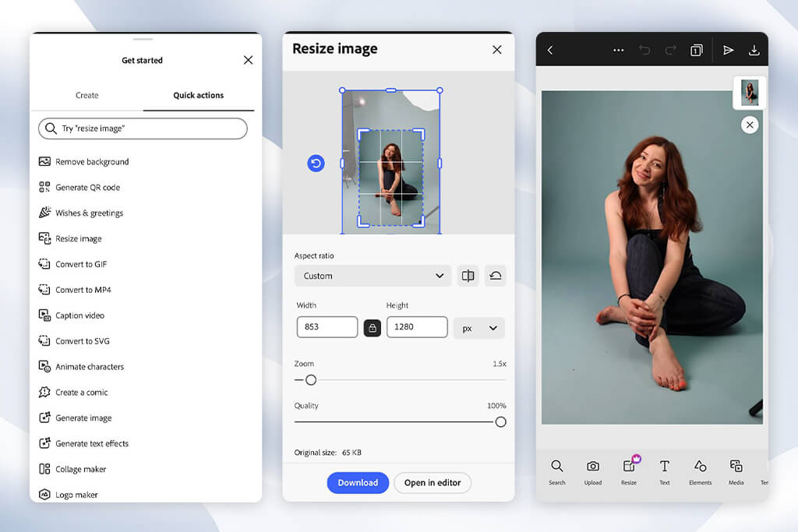Choose Generate image action
The image size is (798, 532).
[x=76, y=417]
